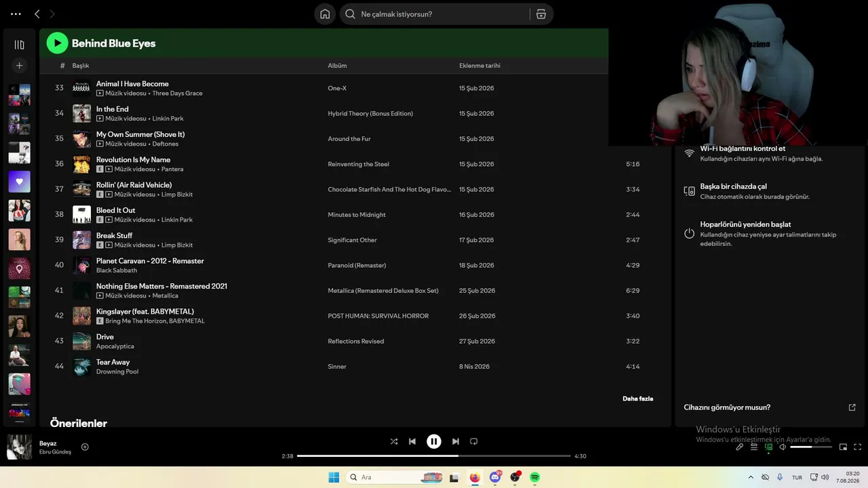The width and height of the screenshot is (868, 488).
Task: Open now playing Beyaz album cover
Action: [x=19, y=447]
